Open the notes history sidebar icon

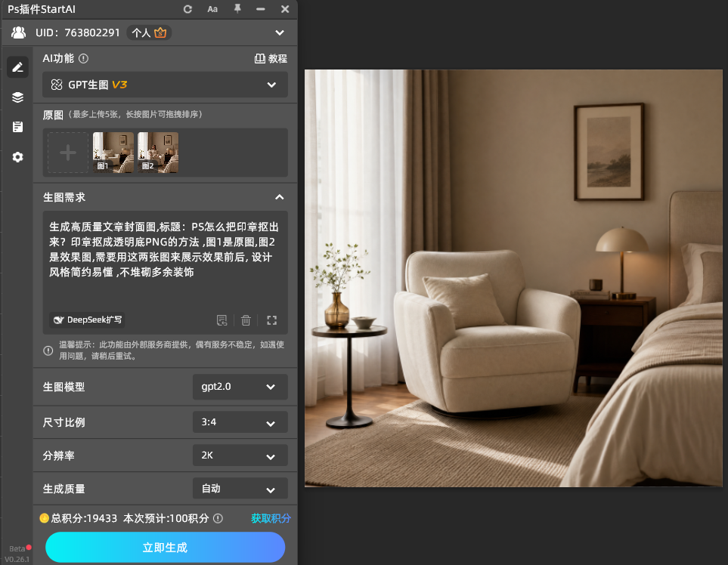17,127
